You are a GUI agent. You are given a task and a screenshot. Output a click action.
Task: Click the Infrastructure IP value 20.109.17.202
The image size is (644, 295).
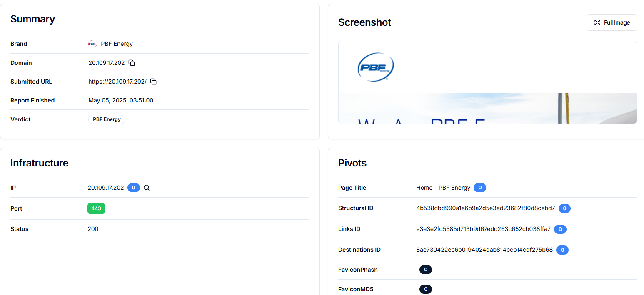pyautogui.click(x=106, y=188)
